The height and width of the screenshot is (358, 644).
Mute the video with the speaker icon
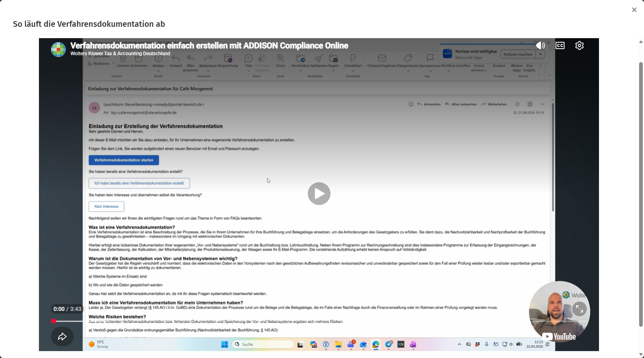point(540,45)
